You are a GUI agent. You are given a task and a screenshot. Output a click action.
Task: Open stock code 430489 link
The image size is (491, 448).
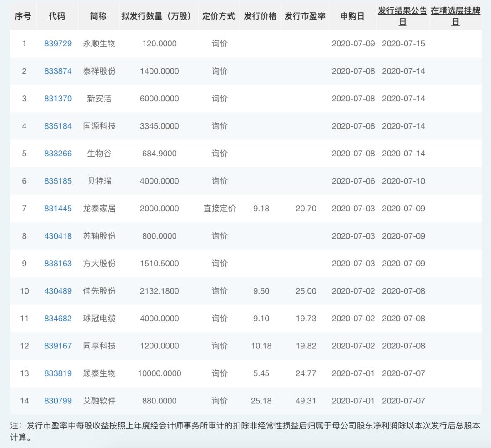(x=57, y=291)
